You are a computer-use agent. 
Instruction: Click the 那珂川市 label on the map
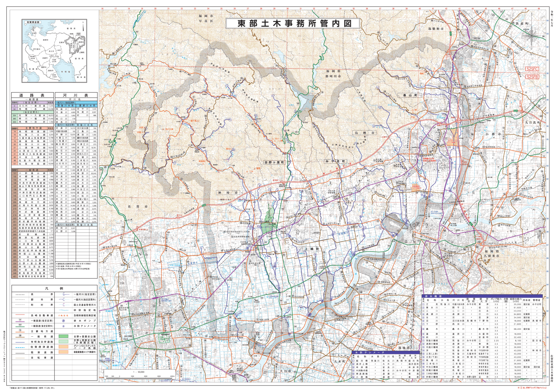coord(333,76)
